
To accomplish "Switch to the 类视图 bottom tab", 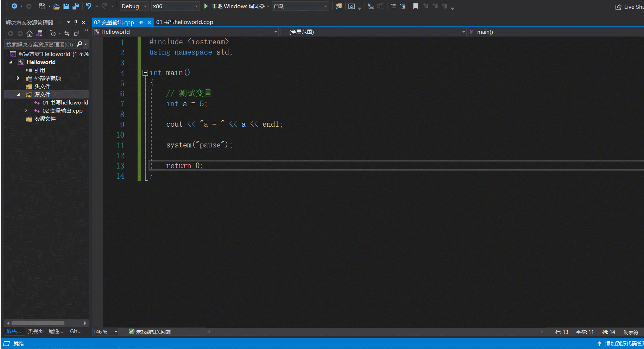I will point(36,331).
